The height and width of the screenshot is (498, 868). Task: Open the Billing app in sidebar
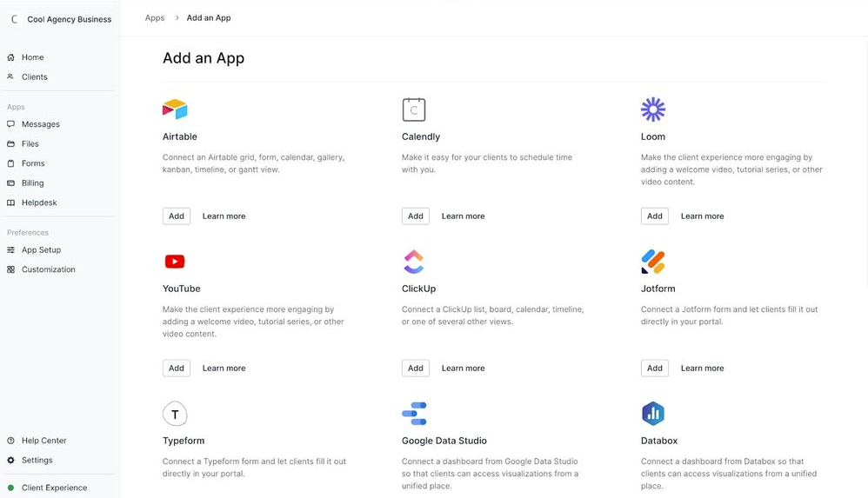32,183
